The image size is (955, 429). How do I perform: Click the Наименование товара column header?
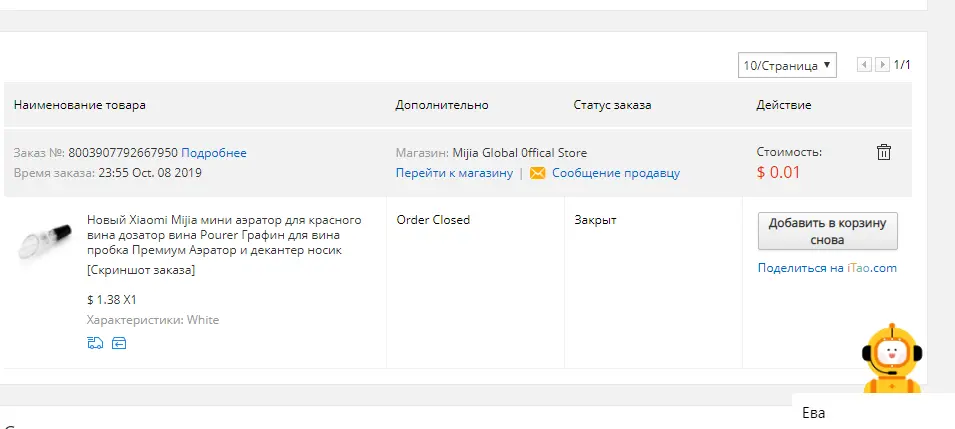click(x=80, y=105)
